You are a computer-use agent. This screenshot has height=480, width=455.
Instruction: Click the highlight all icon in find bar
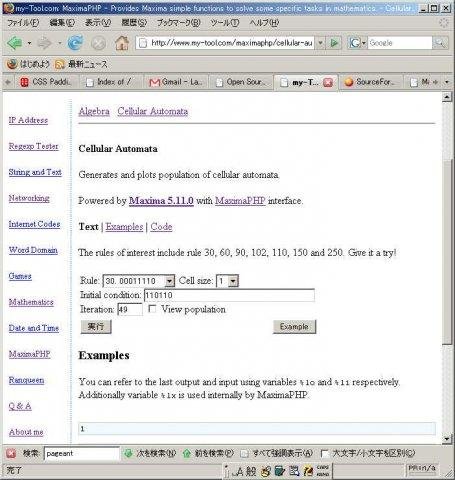(x=244, y=453)
